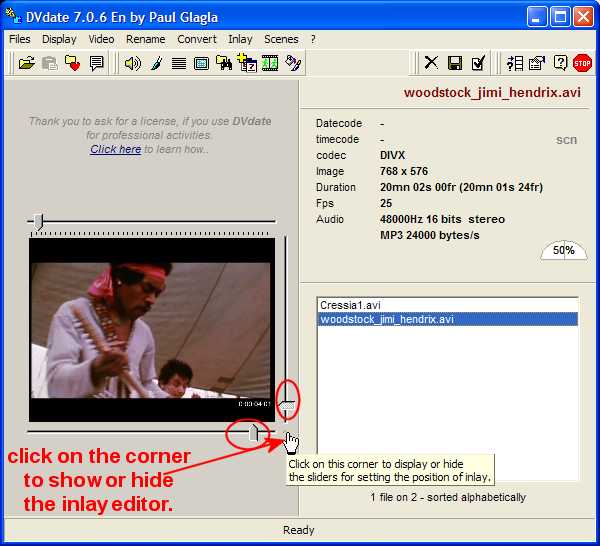600x546 pixels.
Task: Click the audio value 48000Hz 16 bits stereo
Action: 442,219
